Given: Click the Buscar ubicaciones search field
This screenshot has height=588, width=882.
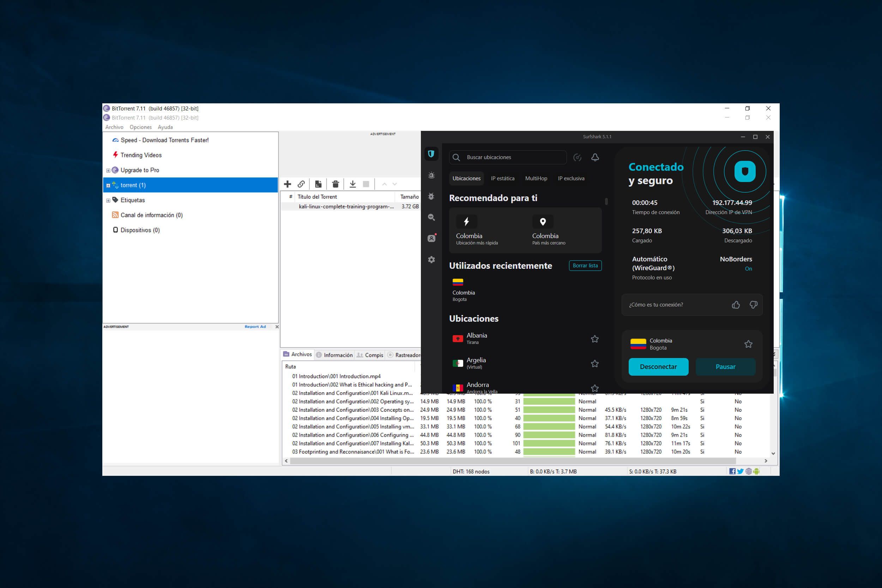Looking at the screenshot, I should pos(508,158).
